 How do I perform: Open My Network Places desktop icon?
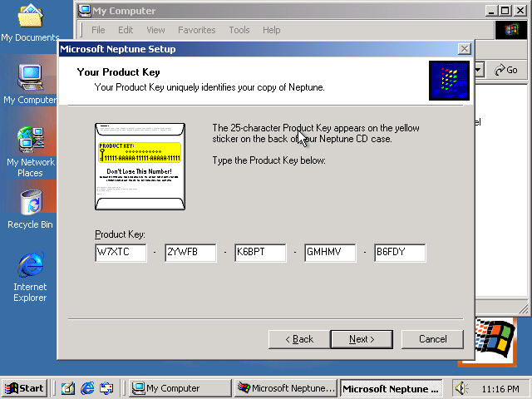30,151
